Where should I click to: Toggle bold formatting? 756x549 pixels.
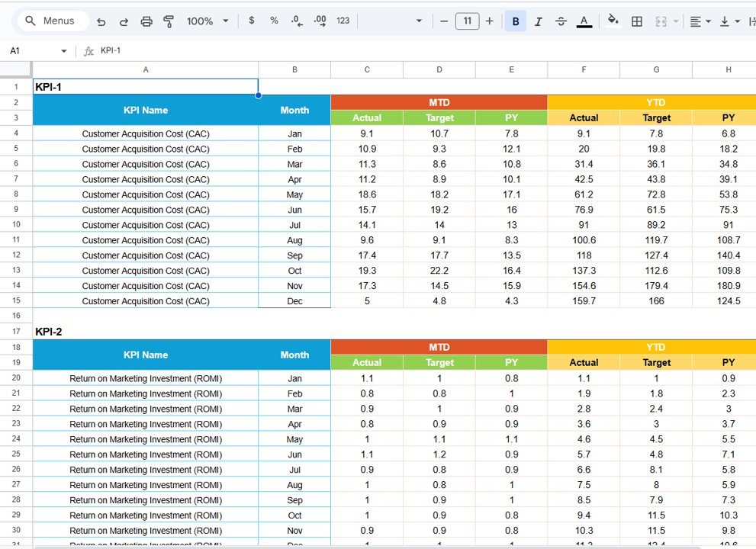(x=516, y=21)
